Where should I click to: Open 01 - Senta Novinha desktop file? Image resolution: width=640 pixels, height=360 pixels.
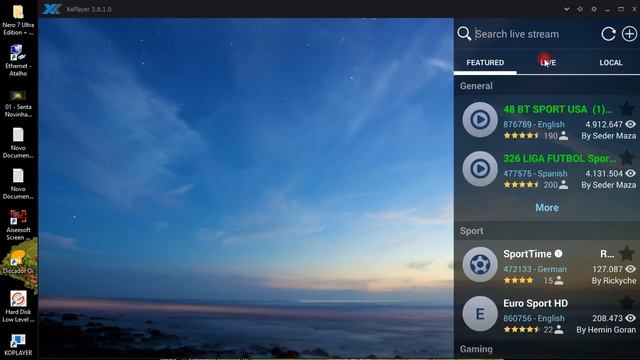pos(18,104)
